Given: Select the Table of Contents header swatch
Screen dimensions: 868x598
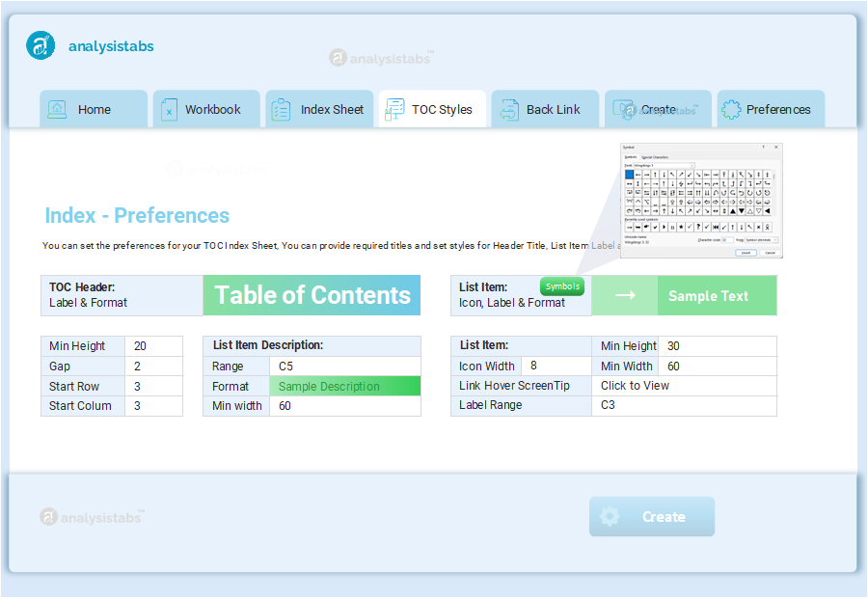Looking at the screenshot, I should click(312, 295).
